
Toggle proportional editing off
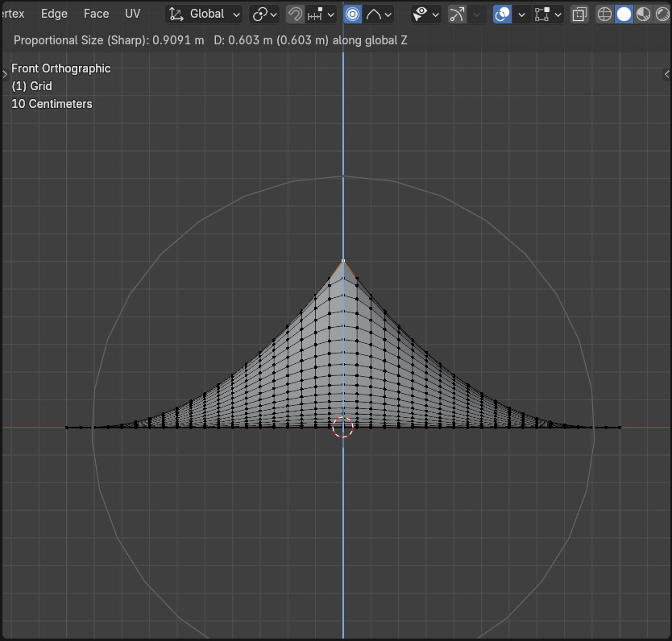(x=353, y=14)
